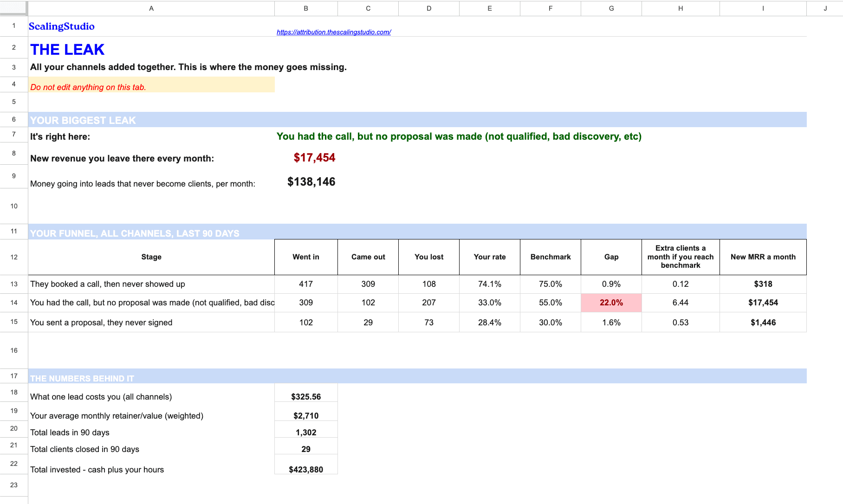Select the $17,454 MRR cell in table
Viewport: 843px width, 504px height.
[763, 303]
